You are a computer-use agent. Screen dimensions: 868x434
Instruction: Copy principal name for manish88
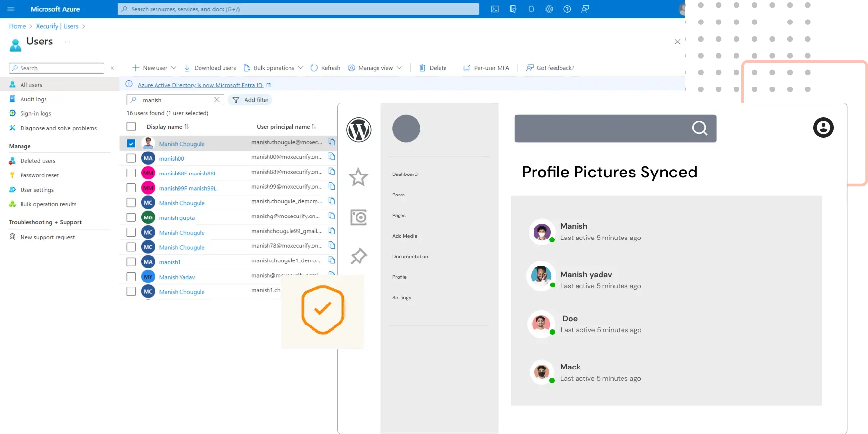[x=332, y=172]
